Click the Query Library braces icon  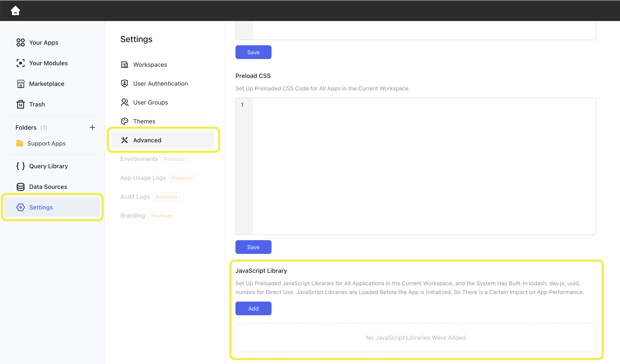click(x=20, y=166)
